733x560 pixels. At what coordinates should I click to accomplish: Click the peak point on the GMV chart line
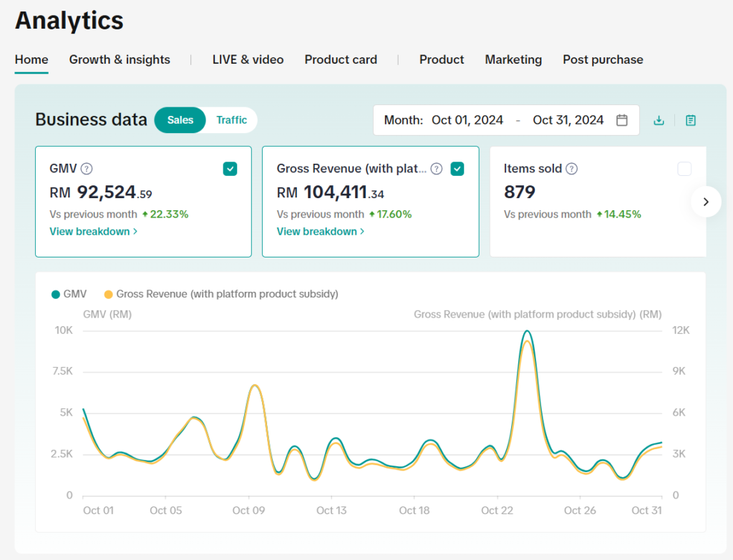pyautogui.click(x=527, y=331)
